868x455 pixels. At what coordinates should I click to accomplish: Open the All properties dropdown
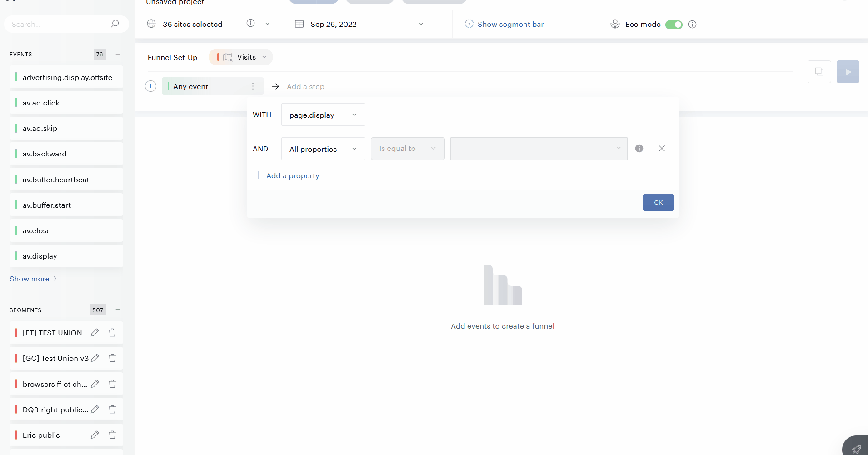pyautogui.click(x=323, y=149)
